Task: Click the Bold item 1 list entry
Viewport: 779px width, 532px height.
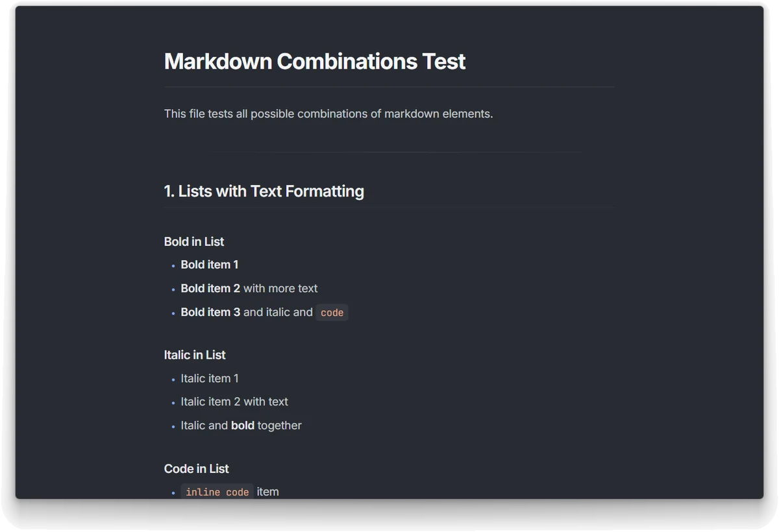Action: pos(210,265)
